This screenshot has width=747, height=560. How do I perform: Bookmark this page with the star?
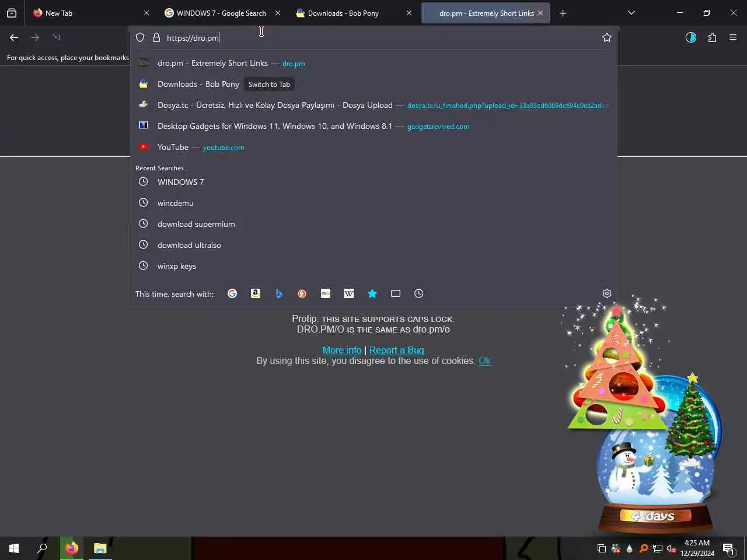coord(607,37)
